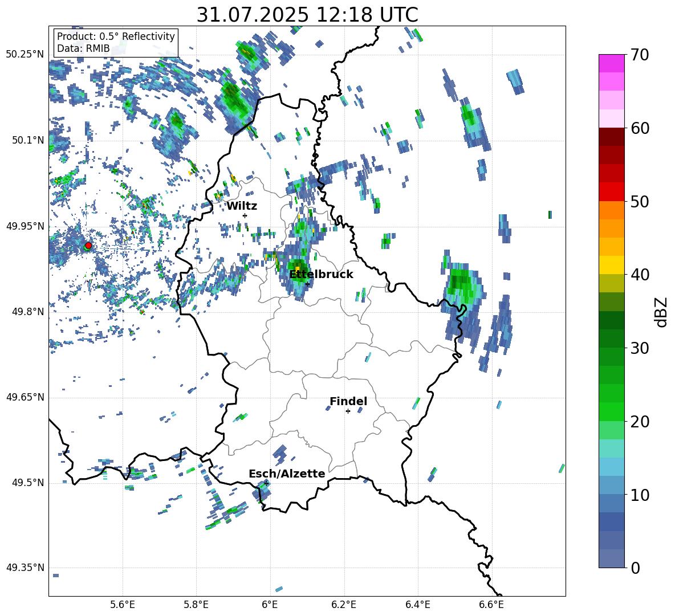675x616 pixels.
Task: Click the 0 value on the colorbar
Action: click(x=635, y=568)
